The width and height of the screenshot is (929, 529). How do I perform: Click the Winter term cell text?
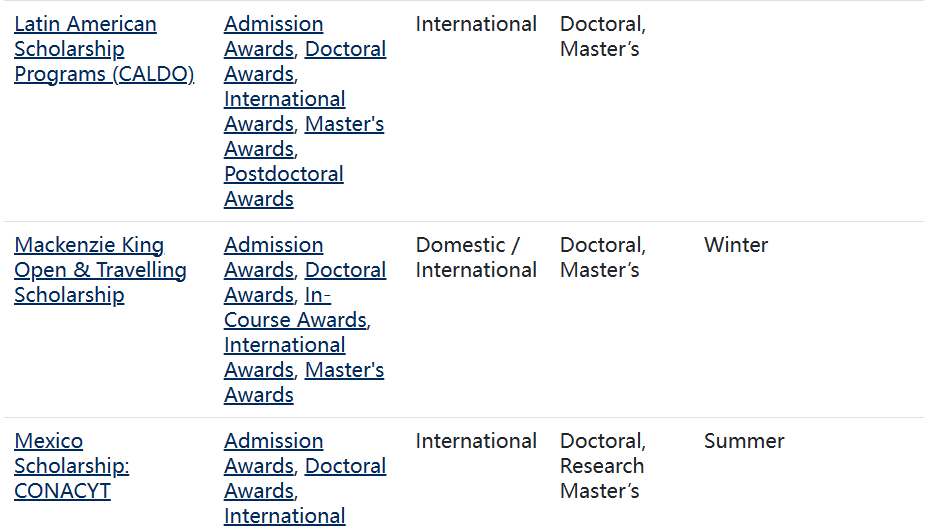736,245
